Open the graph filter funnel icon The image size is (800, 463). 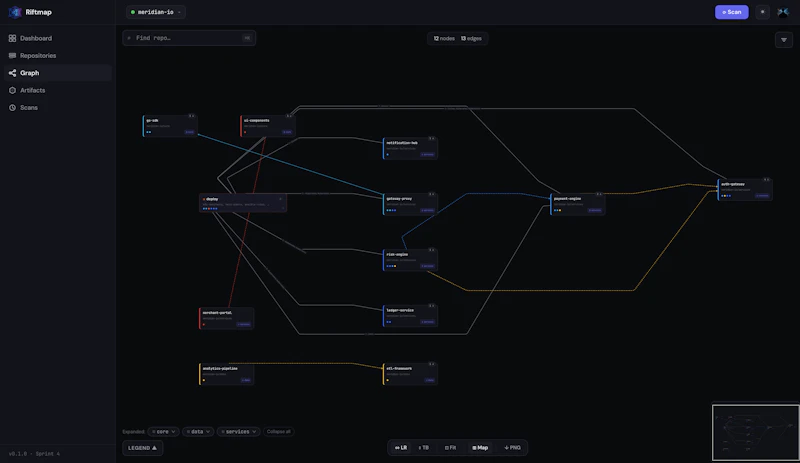(x=784, y=40)
